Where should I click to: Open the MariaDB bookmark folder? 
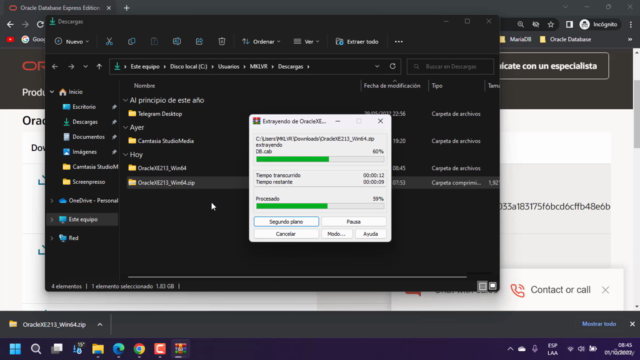point(516,40)
